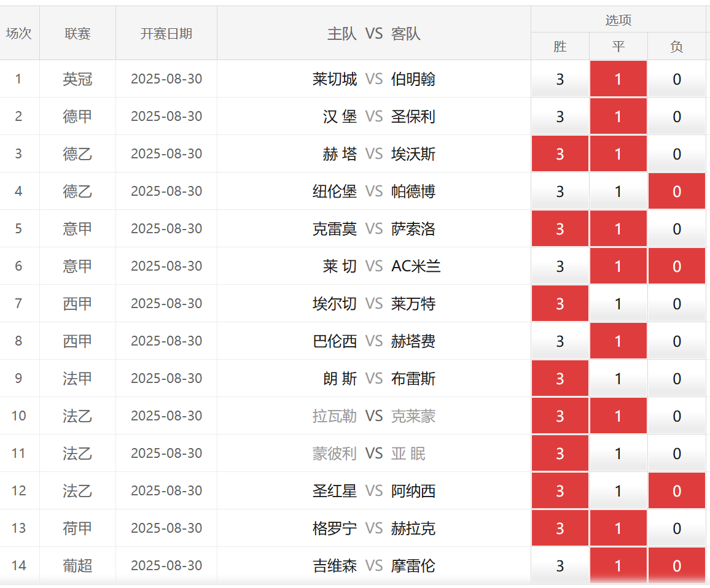Deselect win option 3 for 拉瓦勒 vs 克莱蒙
Image resolution: width=710 pixels, height=588 pixels.
[560, 416]
